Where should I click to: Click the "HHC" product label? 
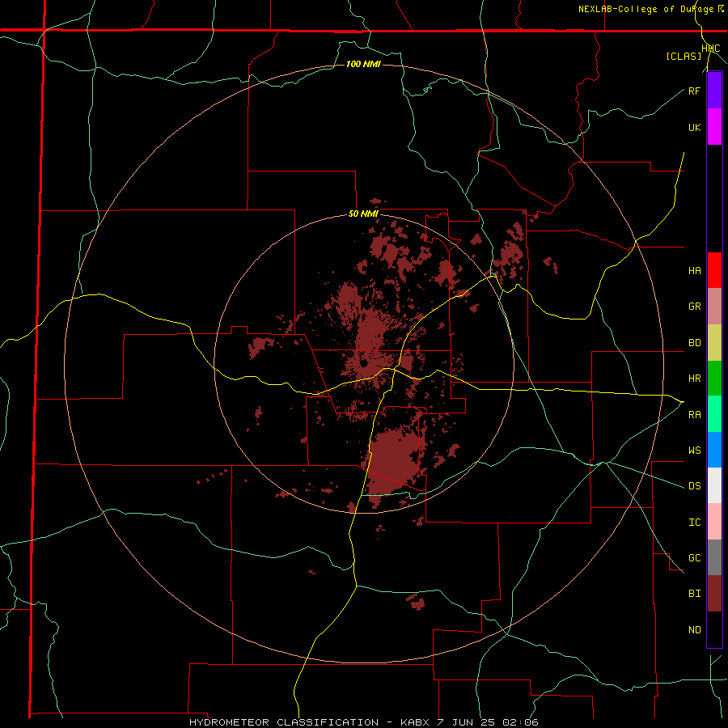tap(711, 49)
